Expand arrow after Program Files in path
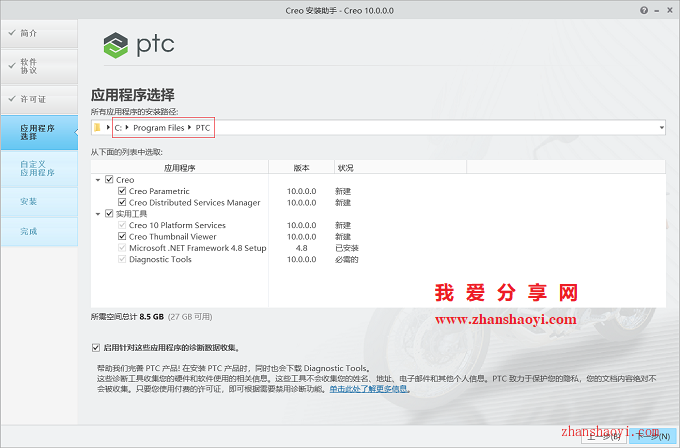The width and height of the screenshot is (680, 448). 190,128
